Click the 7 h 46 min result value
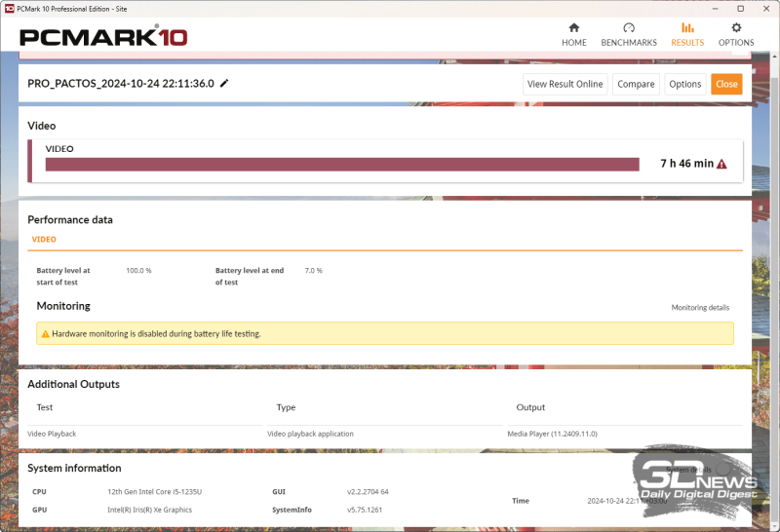Image resolution: width=780 pixels, height=532 pixels. (x=686, y=164)
